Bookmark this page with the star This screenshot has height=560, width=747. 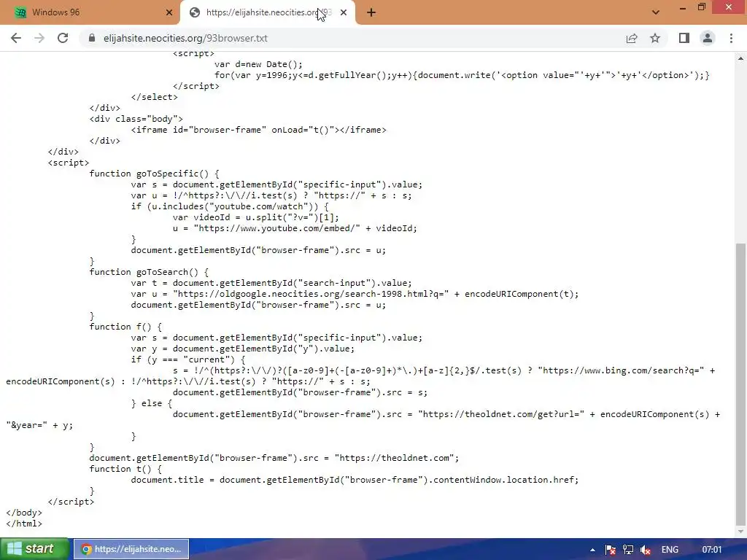[x=655, y=38]
